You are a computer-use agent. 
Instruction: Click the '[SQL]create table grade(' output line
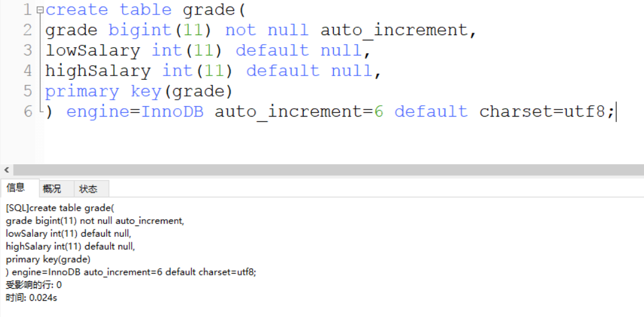60,209
